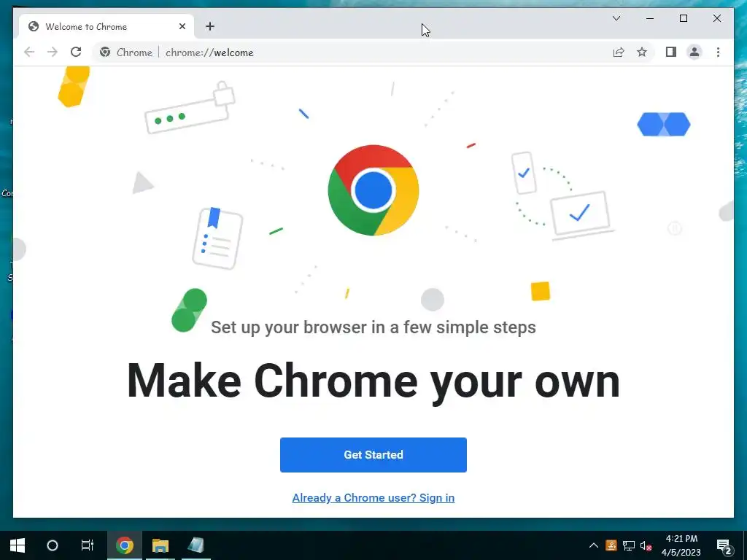Maximize the Chrome window

[683, 18]
